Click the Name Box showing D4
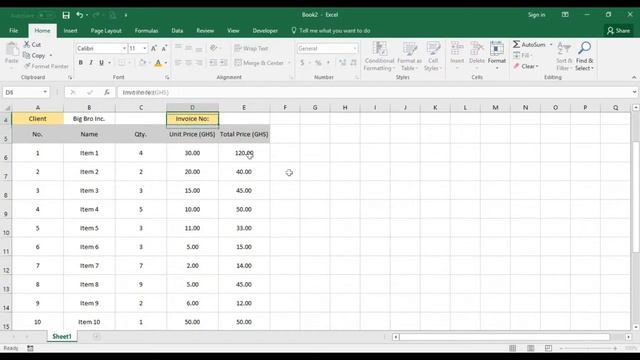This screenshot has height=360, width=640. click(26, 92)
